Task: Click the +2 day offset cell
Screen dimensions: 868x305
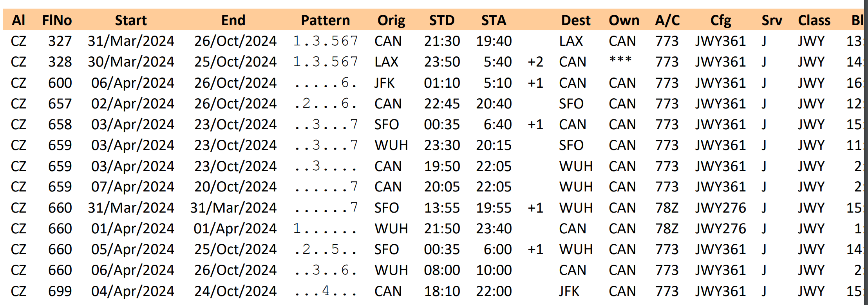Action: coord(535,62)
